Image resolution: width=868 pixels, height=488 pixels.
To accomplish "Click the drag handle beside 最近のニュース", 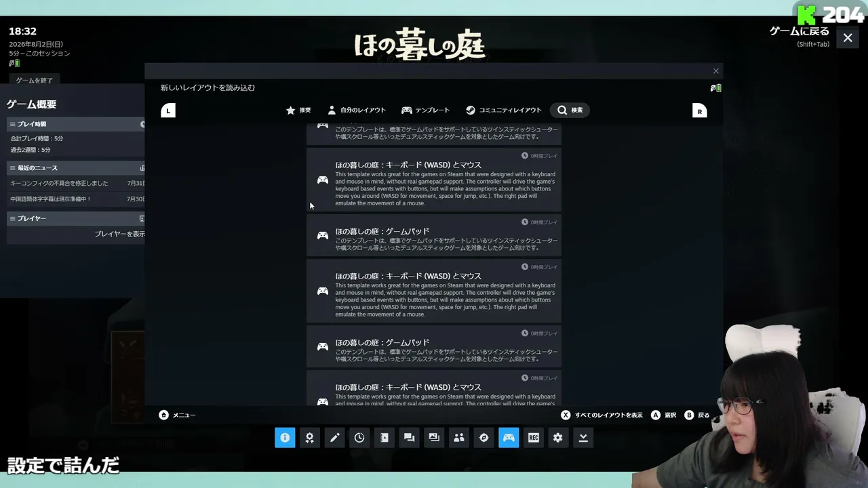I will pos(13,168).
